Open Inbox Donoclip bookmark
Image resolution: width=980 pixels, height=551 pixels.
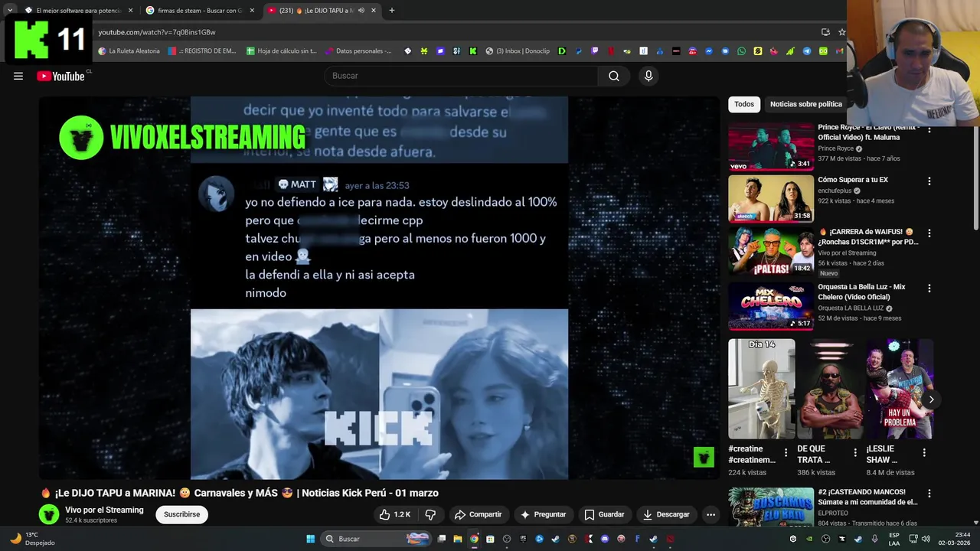pyautogui.click(x=518, y=51)
